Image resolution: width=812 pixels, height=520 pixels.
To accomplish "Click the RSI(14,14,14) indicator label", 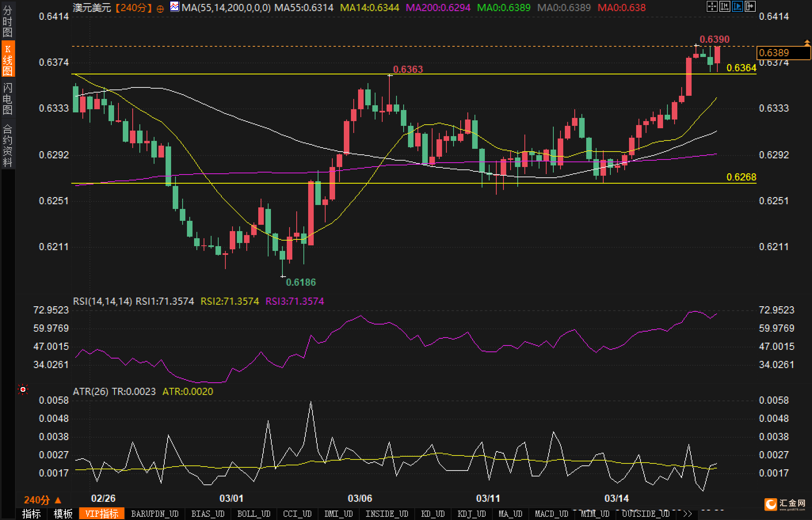I will point(102,301).
